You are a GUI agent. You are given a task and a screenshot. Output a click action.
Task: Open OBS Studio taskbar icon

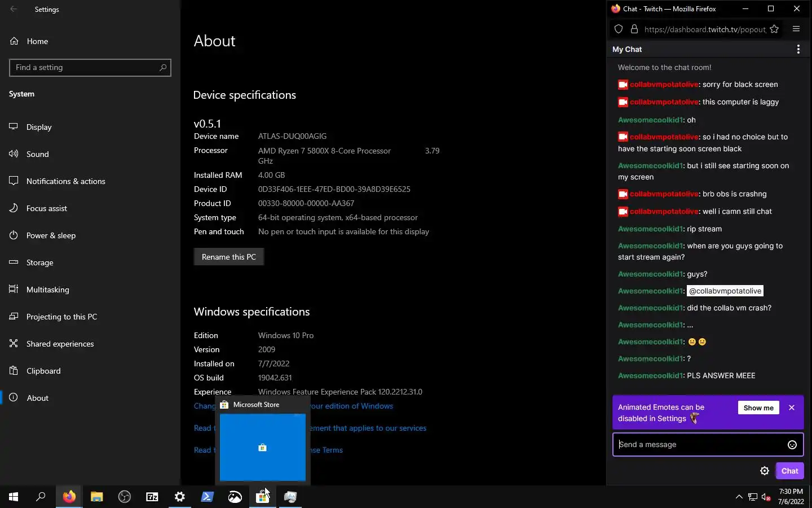[x=124, y=497]
